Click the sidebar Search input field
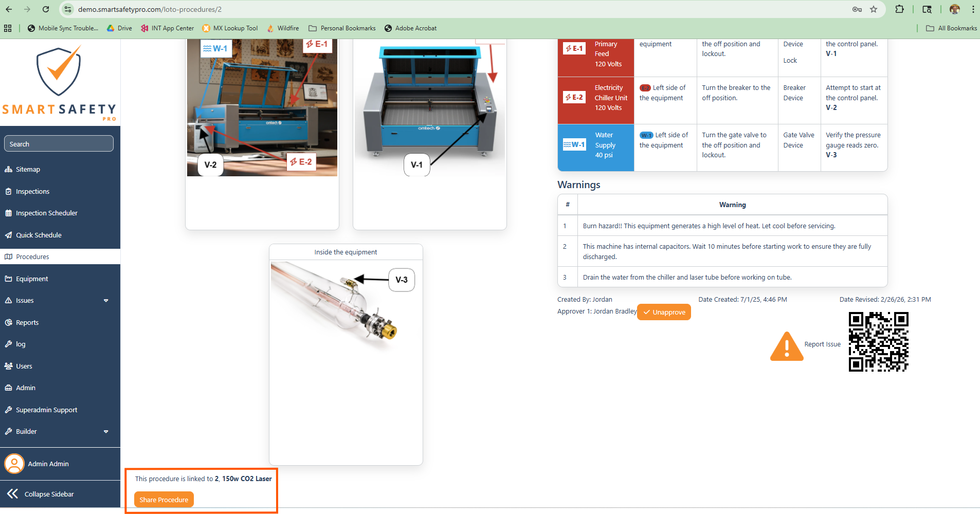The height and width of the screenshot is (514, 980). [x=59, y=144]
